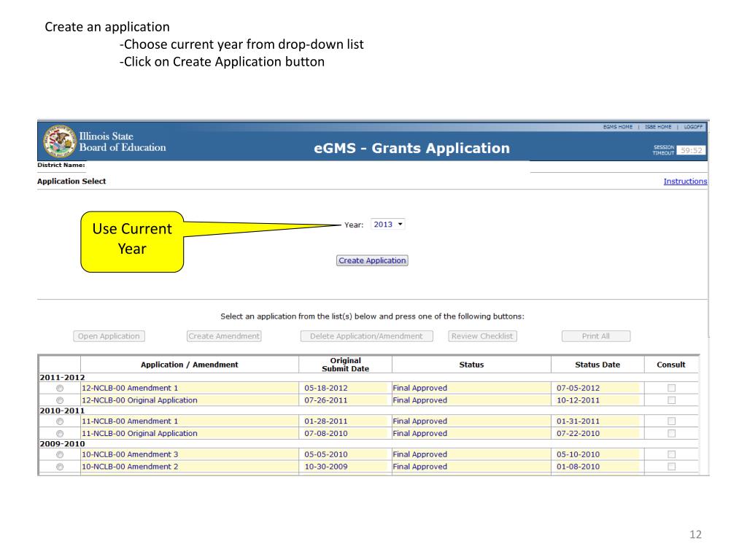
Task: Click the Application Select heading
Action: click(71, 182)
